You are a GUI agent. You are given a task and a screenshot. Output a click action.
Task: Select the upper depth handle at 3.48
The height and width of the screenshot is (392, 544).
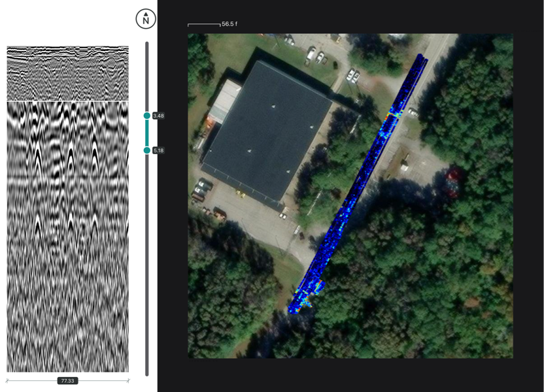click(x=147, y=116)
